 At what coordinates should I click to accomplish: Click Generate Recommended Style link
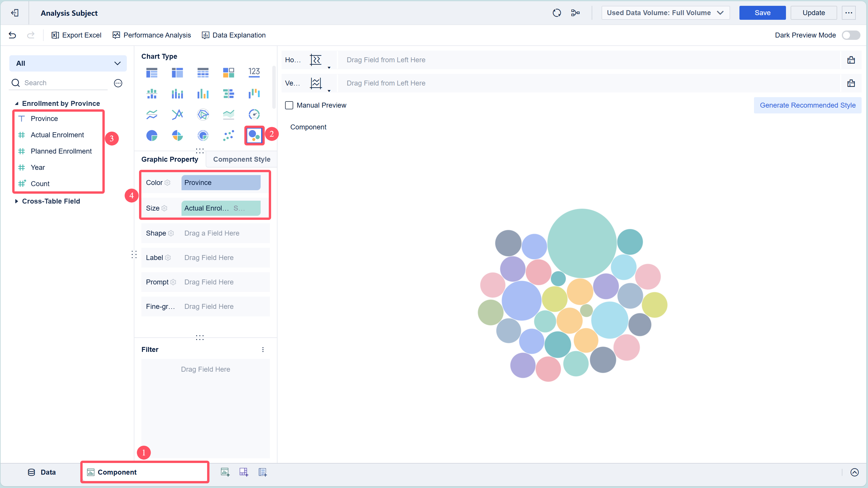pos(807,105)
